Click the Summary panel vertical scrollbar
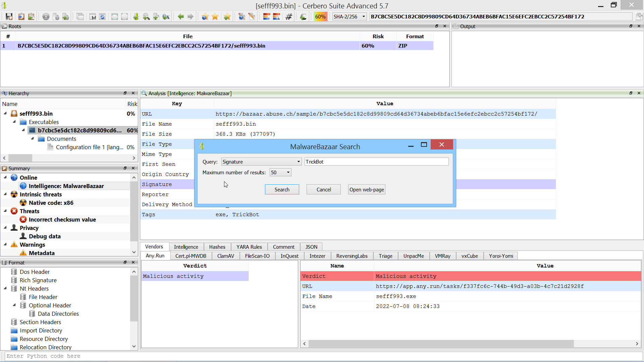 click(x=134, y=215)
